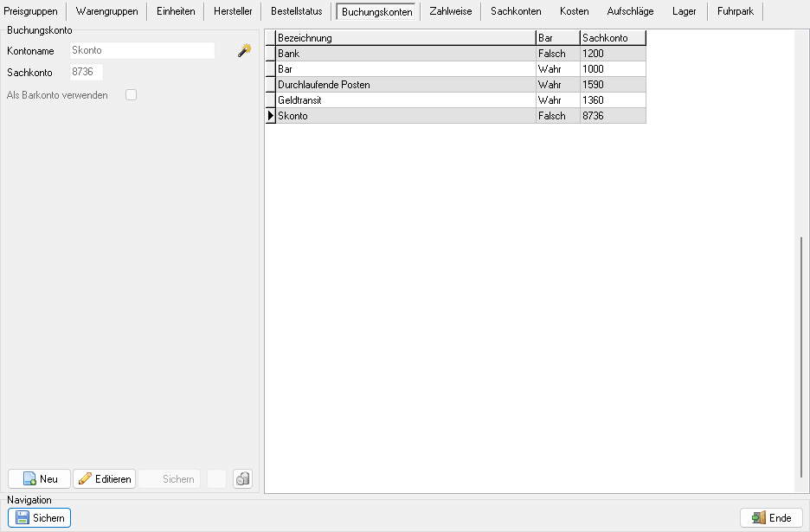Click into the Kontoname input field
Viewport: 810px width, 532px height.
[x=142, y=51]
